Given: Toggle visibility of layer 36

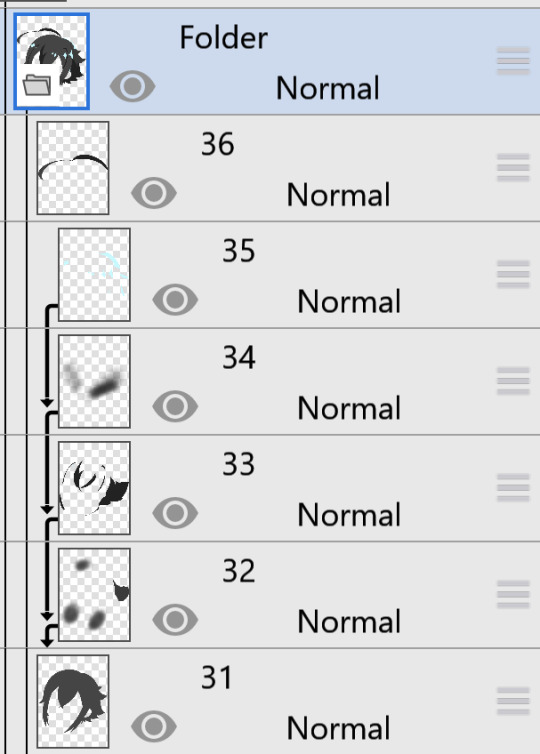Looking at the screenshot, I should click(x=154, y=193).
